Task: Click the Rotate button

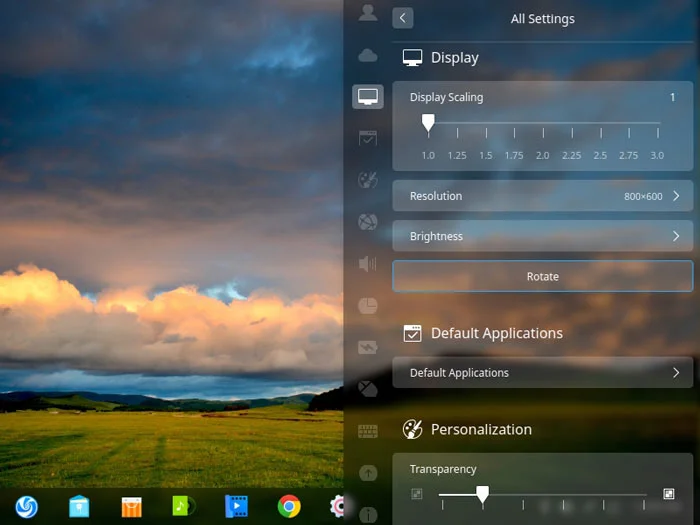Action: (x=542, y=277)
